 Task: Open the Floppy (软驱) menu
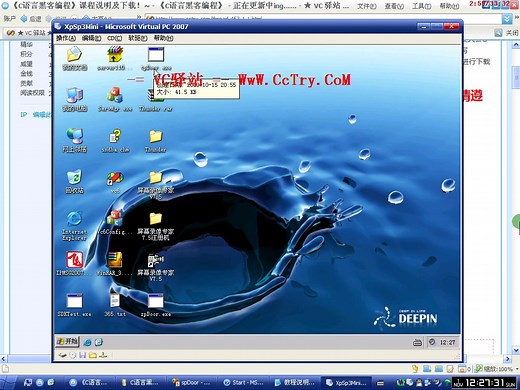[137, 38]
